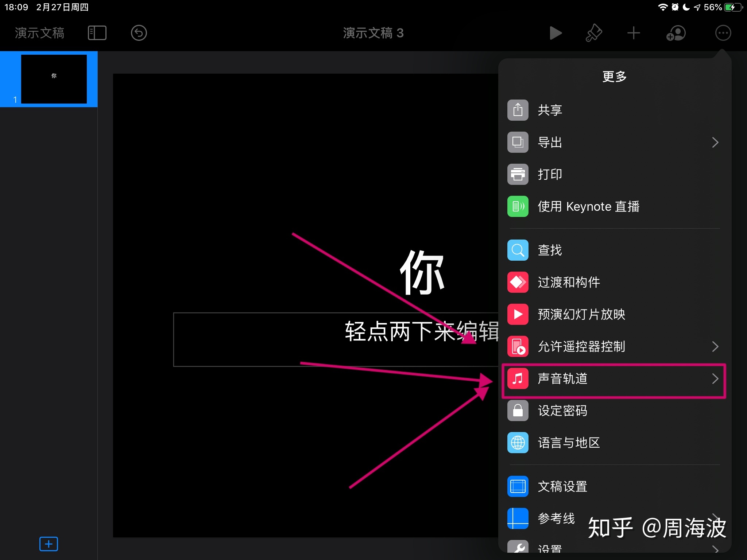Tap the export icon beside 导出
The width and height of the screenshot is (747, 560).
click(518, 142)
